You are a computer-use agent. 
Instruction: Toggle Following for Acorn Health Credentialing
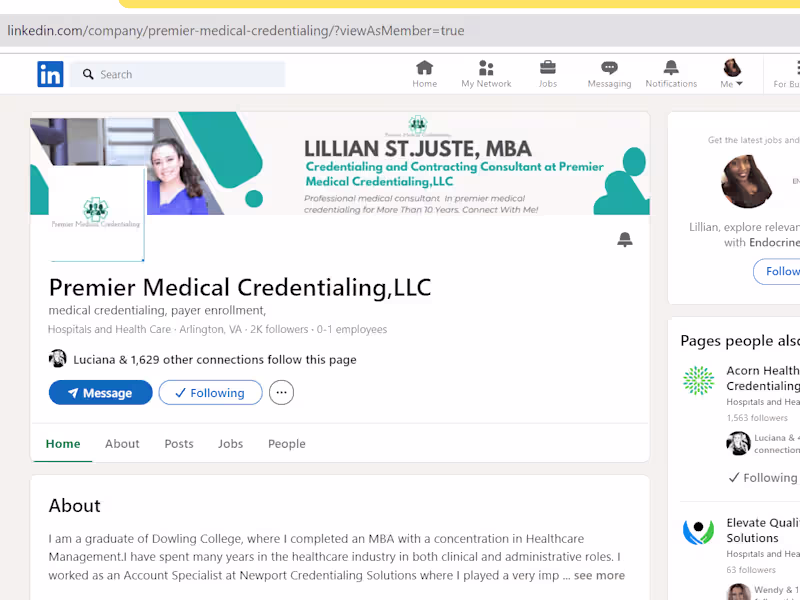(762, 478)
